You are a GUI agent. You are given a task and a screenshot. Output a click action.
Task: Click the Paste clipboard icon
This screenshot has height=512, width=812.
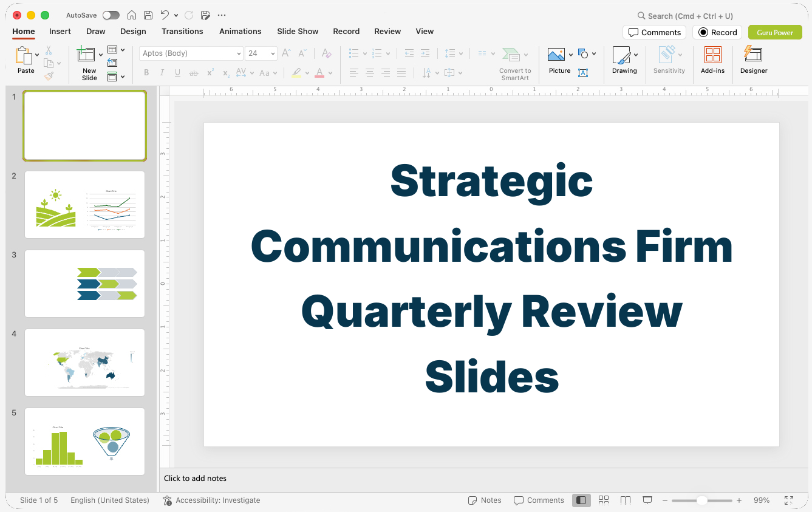[23, 55]
